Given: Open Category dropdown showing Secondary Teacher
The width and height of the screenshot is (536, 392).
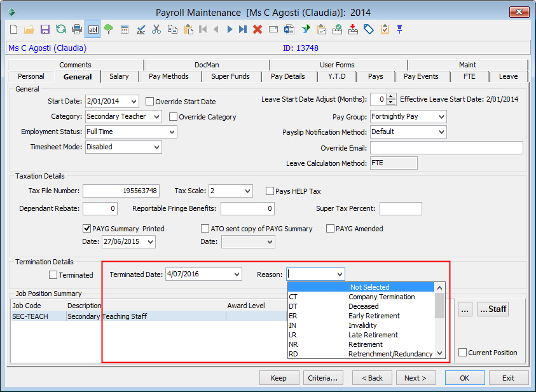Looking at the screenshot, I should click(x=157, y=117).
